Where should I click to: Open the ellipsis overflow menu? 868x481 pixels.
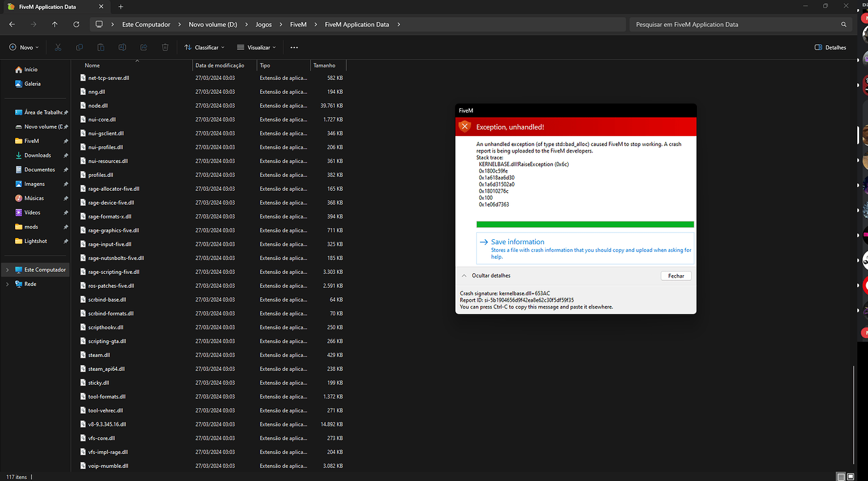pos(294,47)
